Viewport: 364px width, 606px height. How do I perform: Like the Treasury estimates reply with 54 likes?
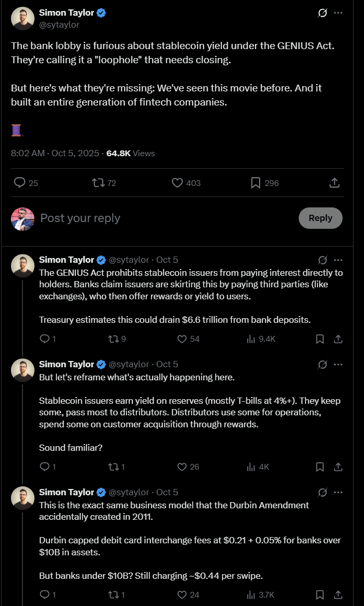[182, 339]
